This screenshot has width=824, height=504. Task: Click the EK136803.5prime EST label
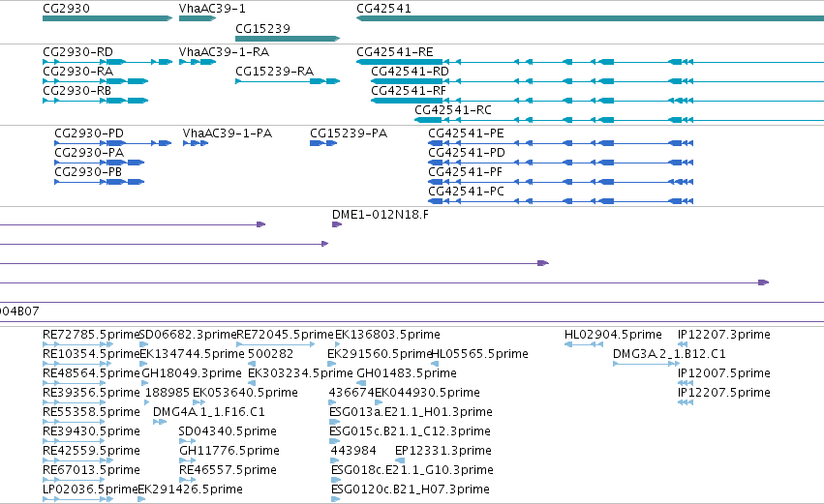388,335
